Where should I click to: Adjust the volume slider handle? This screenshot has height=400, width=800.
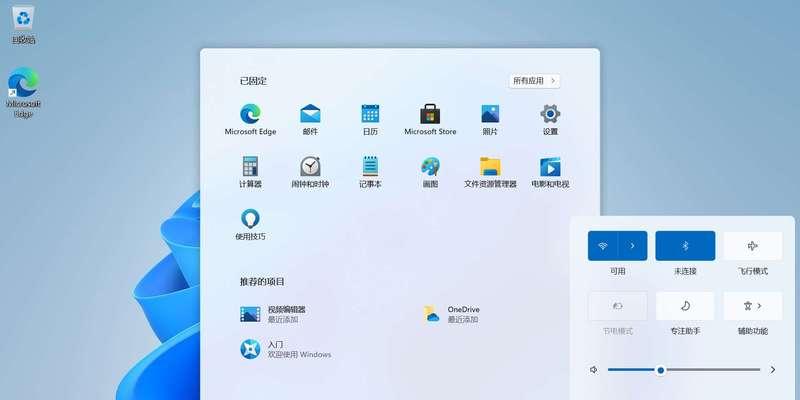(x=661, y=370)
